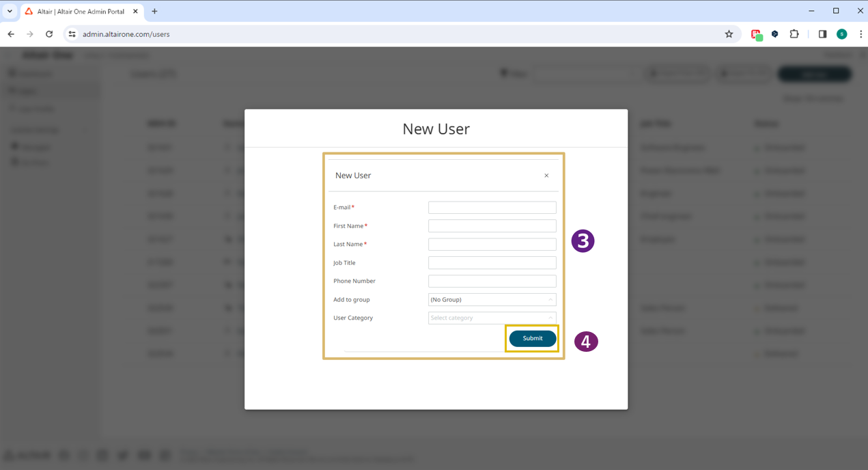This screenshot has width=868, height=470.
Task: Open the Add to group dropdown
Action: pos(492,300)
